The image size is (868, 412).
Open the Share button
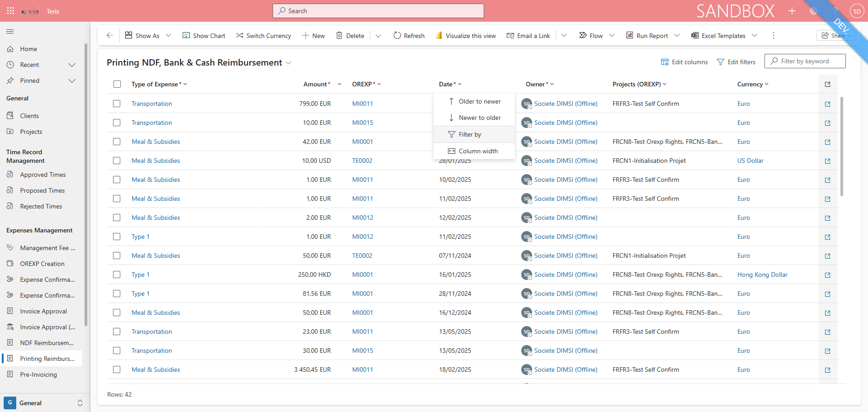click(836, 35)
